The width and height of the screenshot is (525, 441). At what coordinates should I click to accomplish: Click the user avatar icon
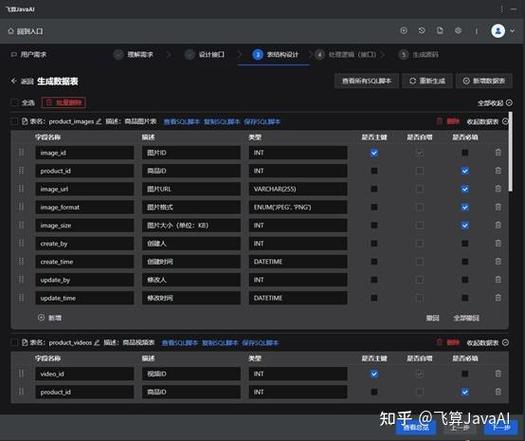pos(498,31)
